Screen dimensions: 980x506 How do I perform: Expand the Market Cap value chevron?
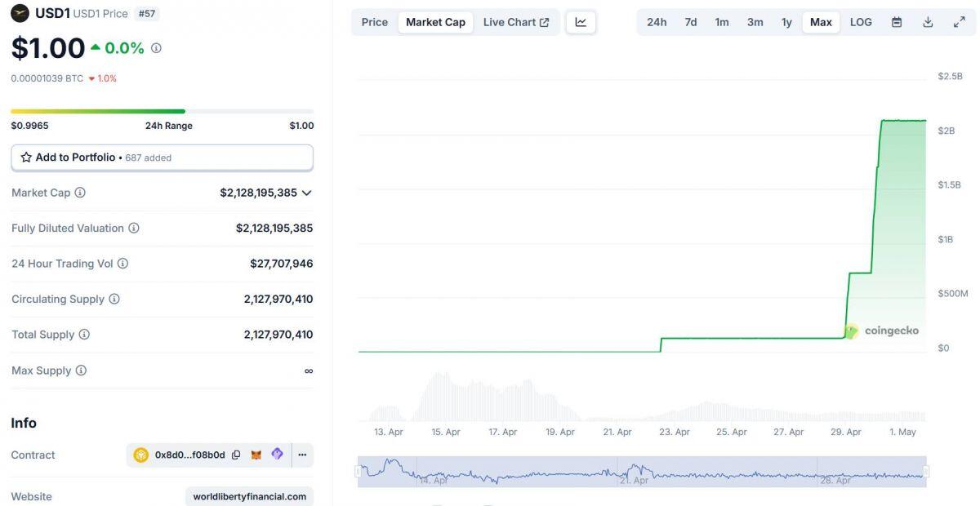coord(305,193)
